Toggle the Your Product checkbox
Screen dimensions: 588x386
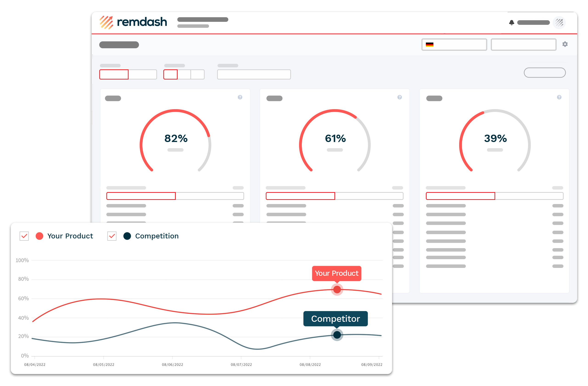click(24, 236)
